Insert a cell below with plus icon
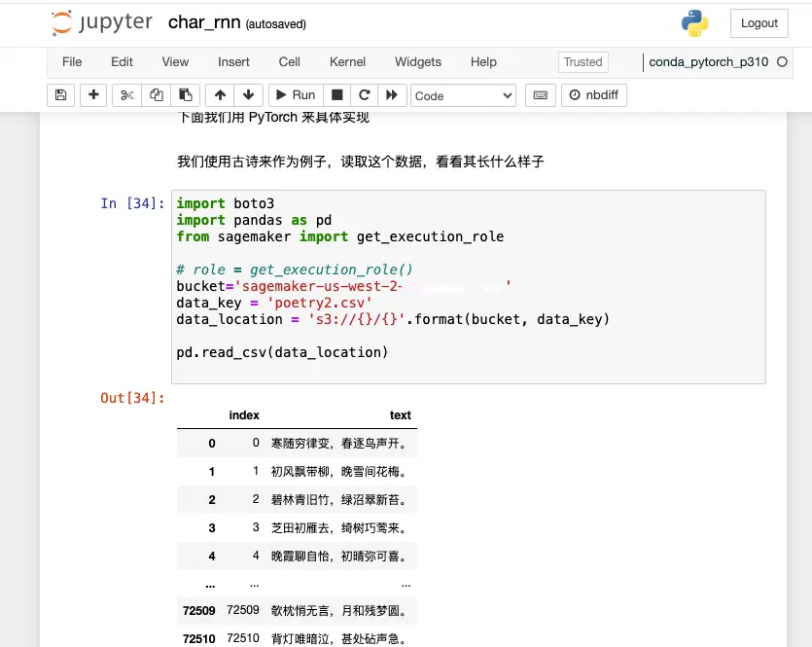The image size is (812, 647). tap(93, 95)
